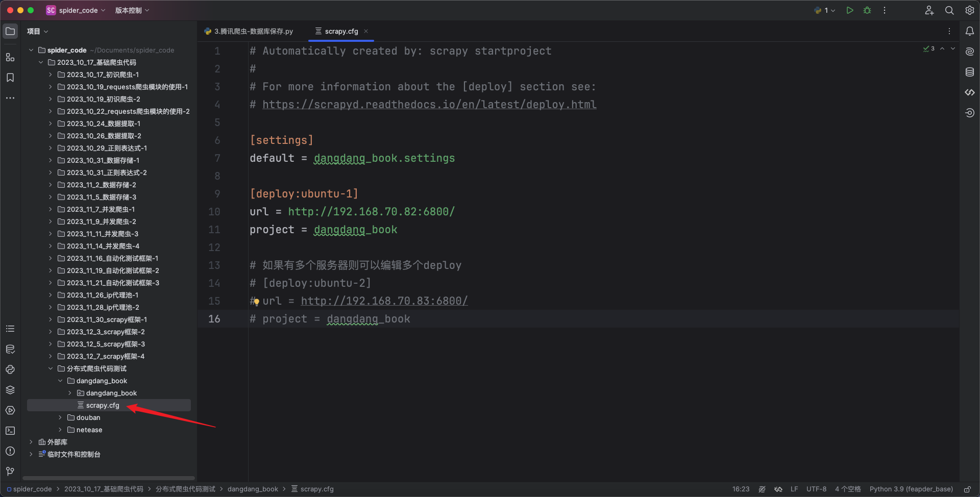Expand the inner dangdang_book package folder
Image resolution: width=980 pixels, height=497 pixels.
point(70,393)
